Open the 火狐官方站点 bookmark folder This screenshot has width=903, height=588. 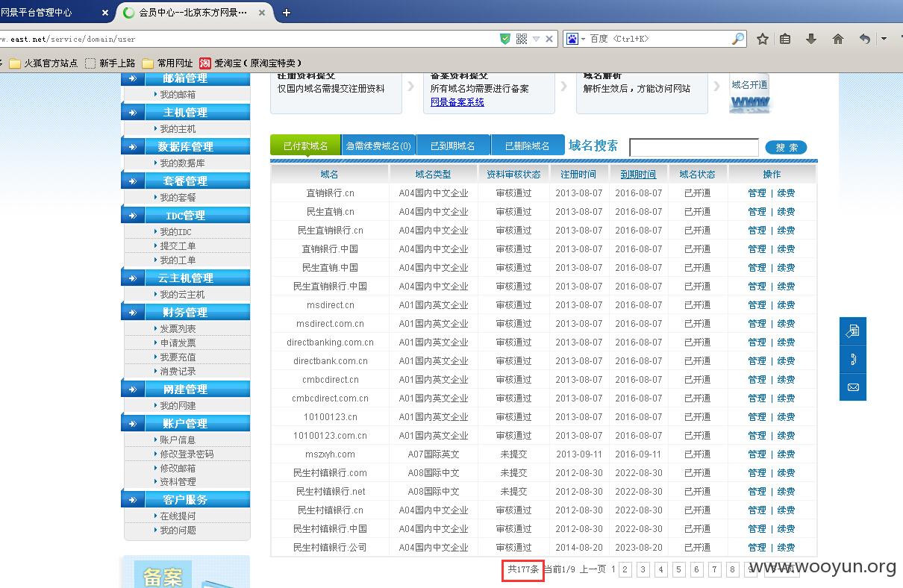click(43, 63)
